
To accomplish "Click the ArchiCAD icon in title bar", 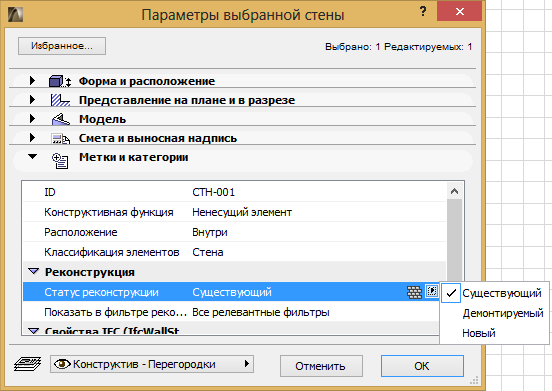I will click(15, 14).
